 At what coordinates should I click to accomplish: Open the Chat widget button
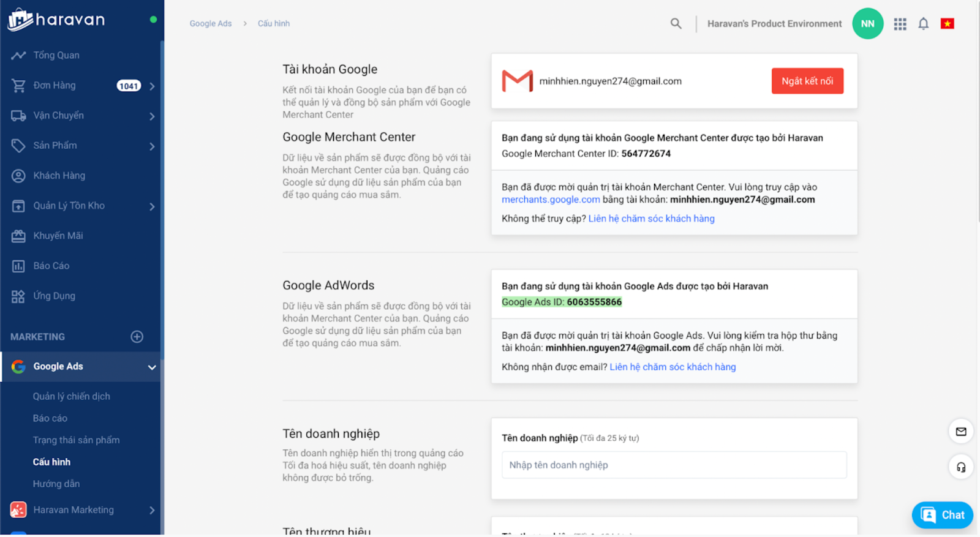(942, 515)
